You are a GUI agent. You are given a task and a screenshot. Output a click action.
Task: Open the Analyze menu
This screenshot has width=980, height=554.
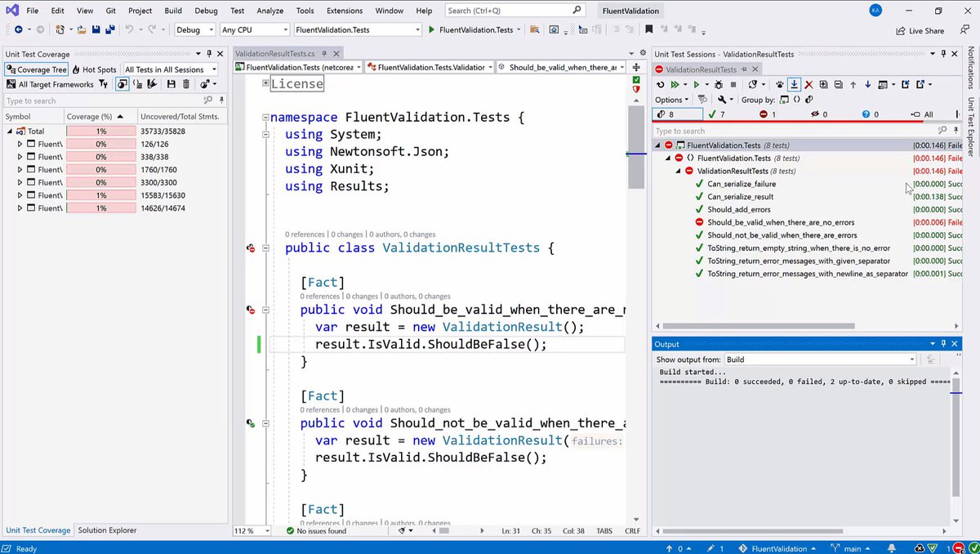click(x=269, y=11)
